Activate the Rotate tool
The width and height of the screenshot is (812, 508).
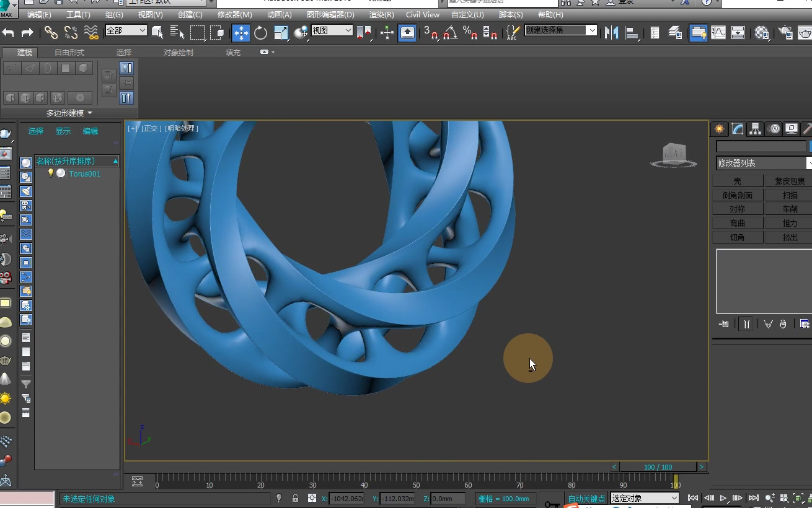[x=261, y=33]
